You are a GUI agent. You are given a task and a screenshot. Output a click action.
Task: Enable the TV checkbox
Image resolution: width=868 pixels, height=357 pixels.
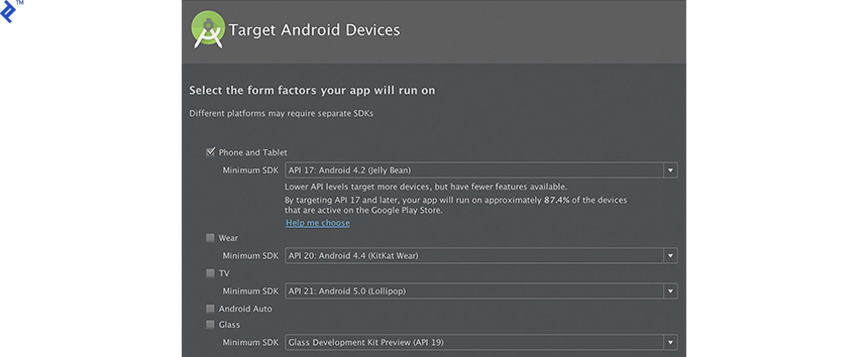[210, 273]
